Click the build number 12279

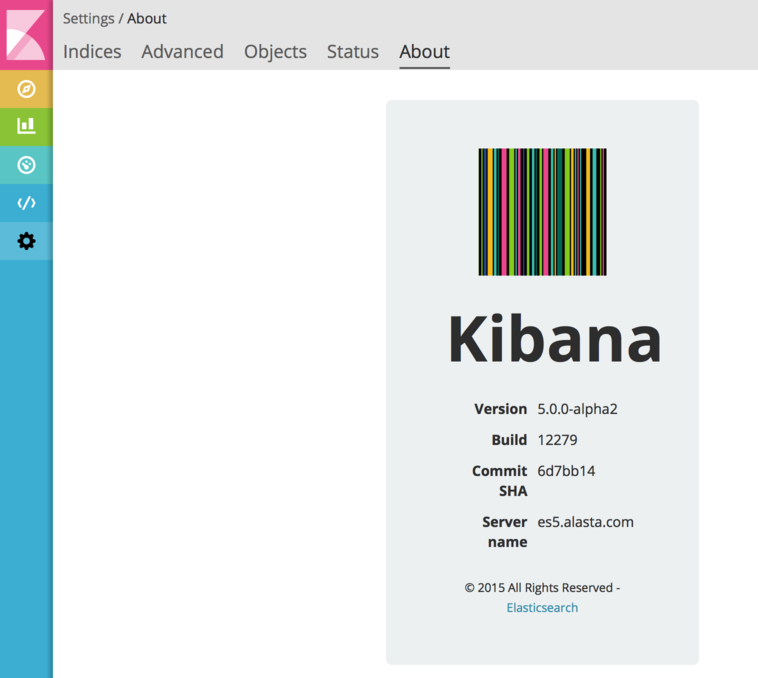557,440
